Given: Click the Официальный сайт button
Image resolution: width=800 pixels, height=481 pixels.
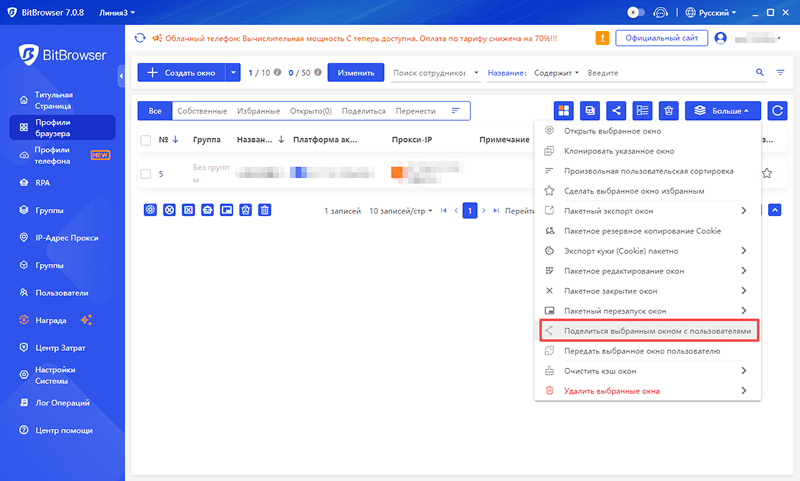Looking at the screenshot, I should 661,38.
